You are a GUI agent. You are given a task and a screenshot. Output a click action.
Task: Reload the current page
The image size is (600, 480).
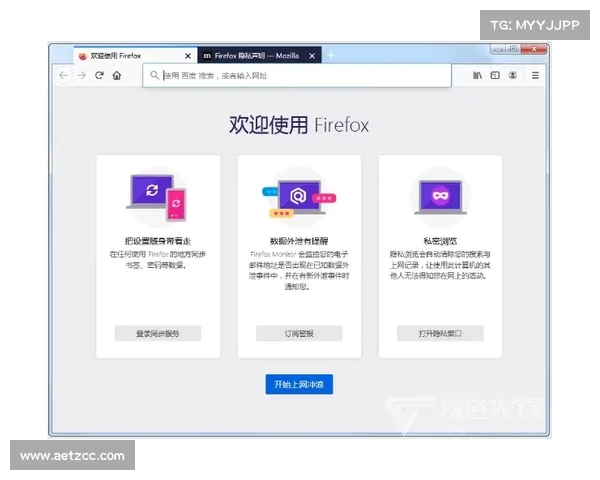[99, 75]
